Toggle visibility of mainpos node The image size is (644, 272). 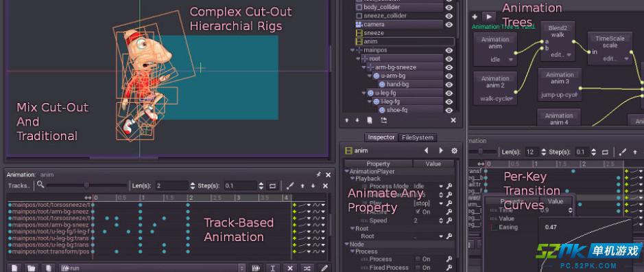click(449, 50)
